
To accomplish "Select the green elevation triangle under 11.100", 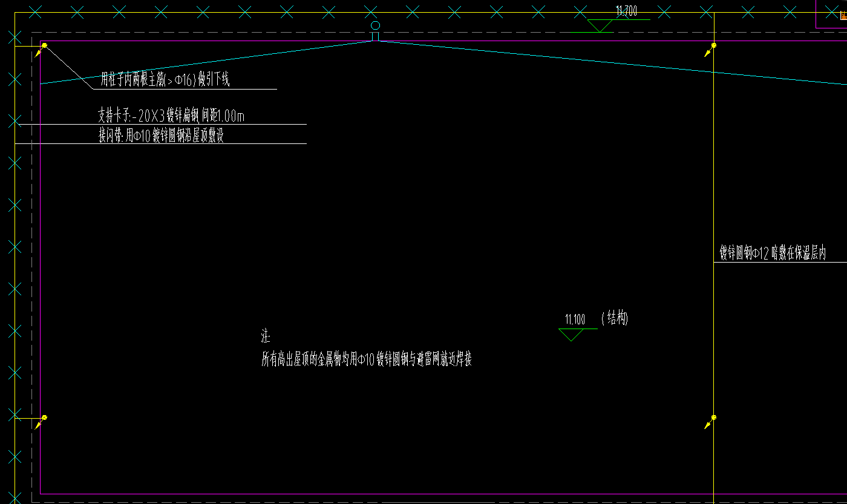I will pyautogui.click(x=571, y=335).
